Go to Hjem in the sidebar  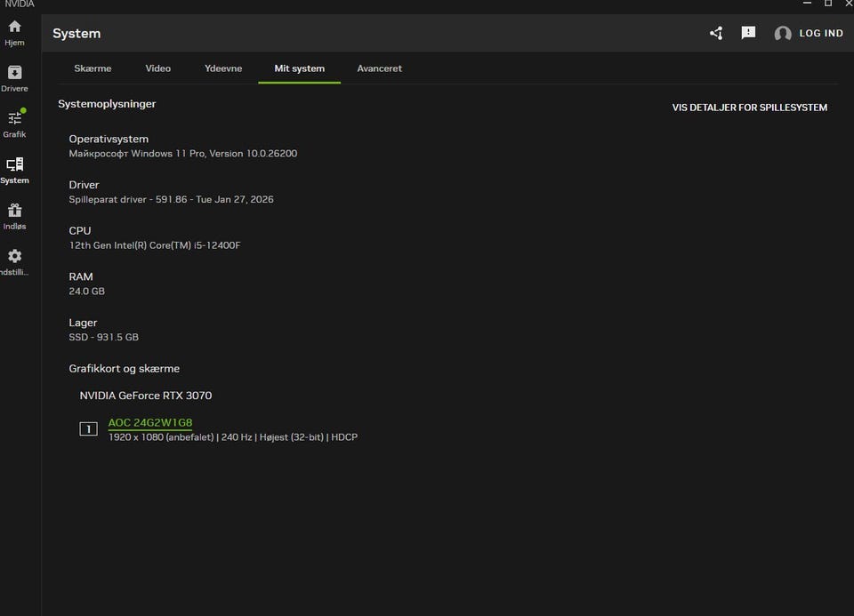[x=15, y=33]
